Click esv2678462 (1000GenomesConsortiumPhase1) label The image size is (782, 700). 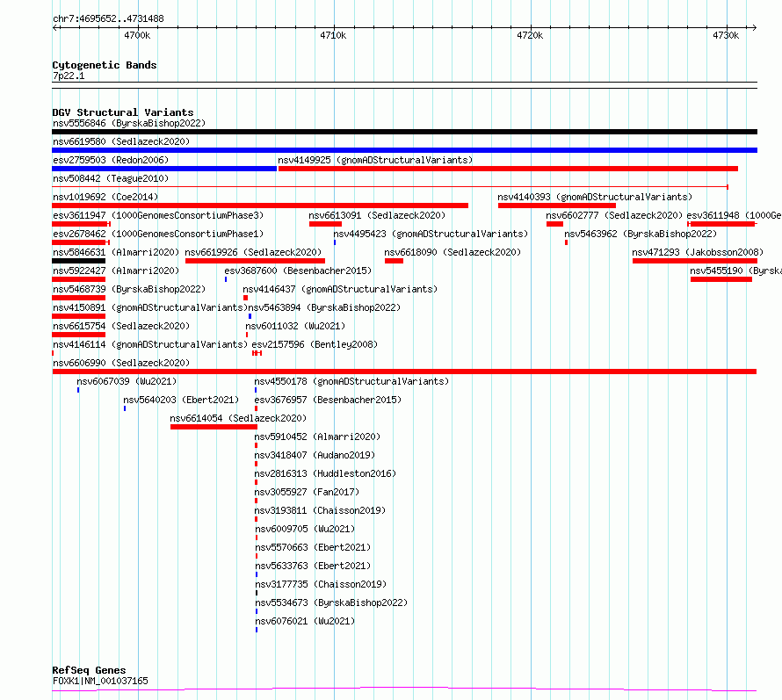158,234
